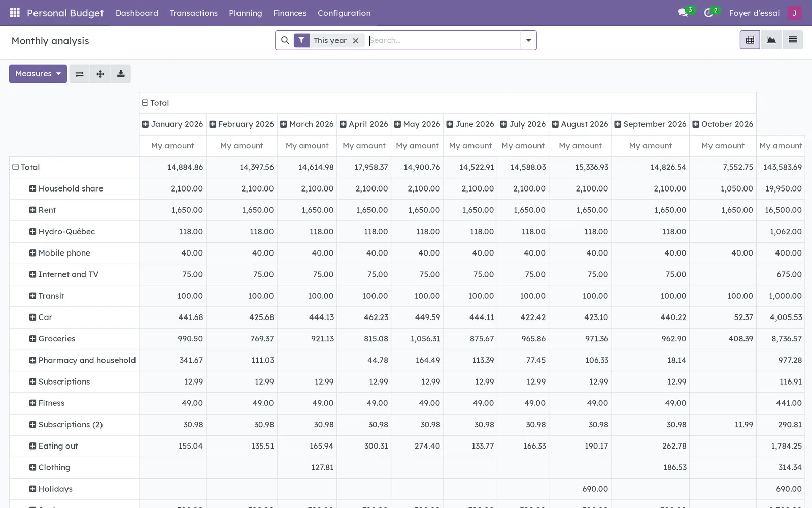Switch to graph view
The image size is (812, 508).
[771, 40]
